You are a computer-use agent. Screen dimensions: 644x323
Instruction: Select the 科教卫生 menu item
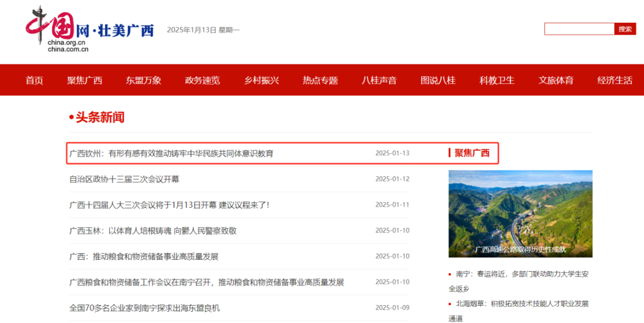tap(497, 80)
